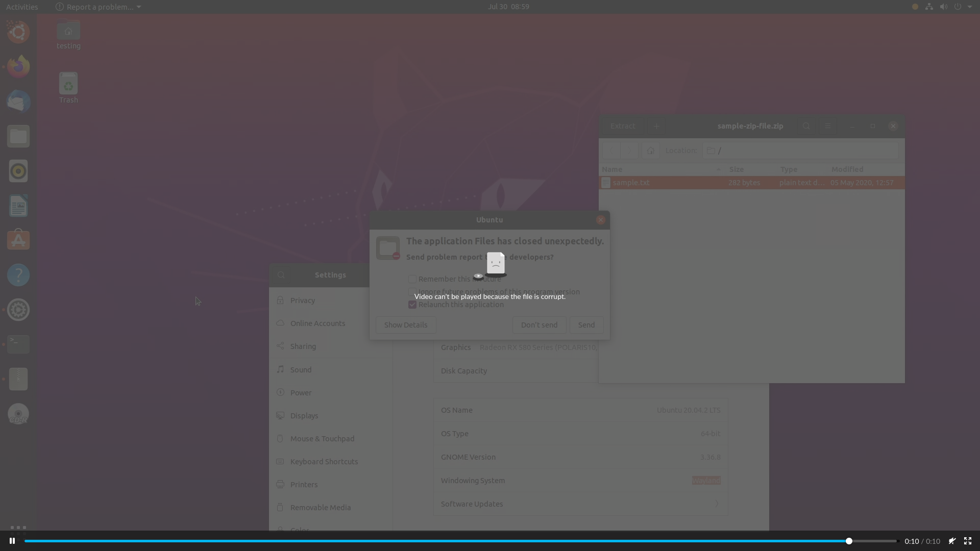Select Power in Settings sidebar
This screenshot has height=551, width=980.
331,393
